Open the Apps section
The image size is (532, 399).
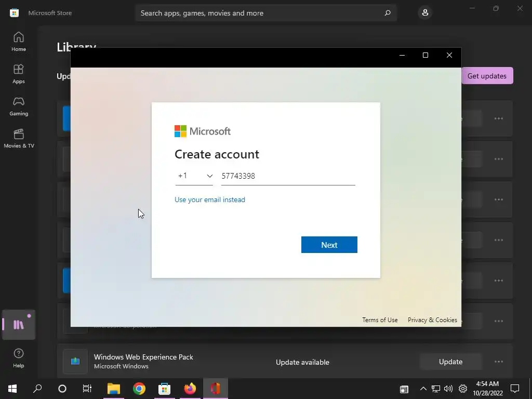coord(19,74)
